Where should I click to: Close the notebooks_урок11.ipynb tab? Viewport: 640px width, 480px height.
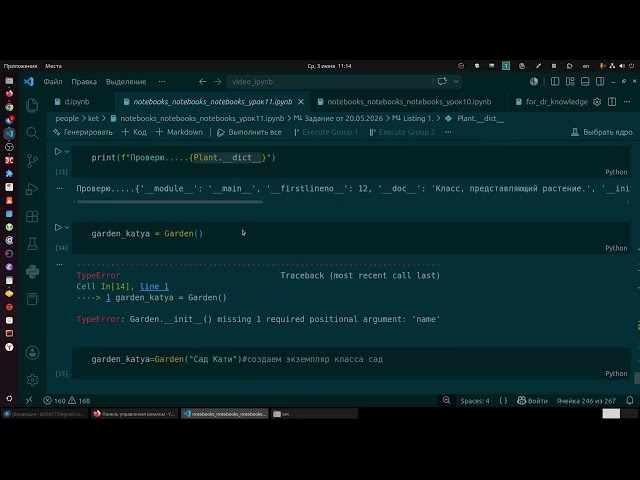pyautogui.click(x=301, y=102)
